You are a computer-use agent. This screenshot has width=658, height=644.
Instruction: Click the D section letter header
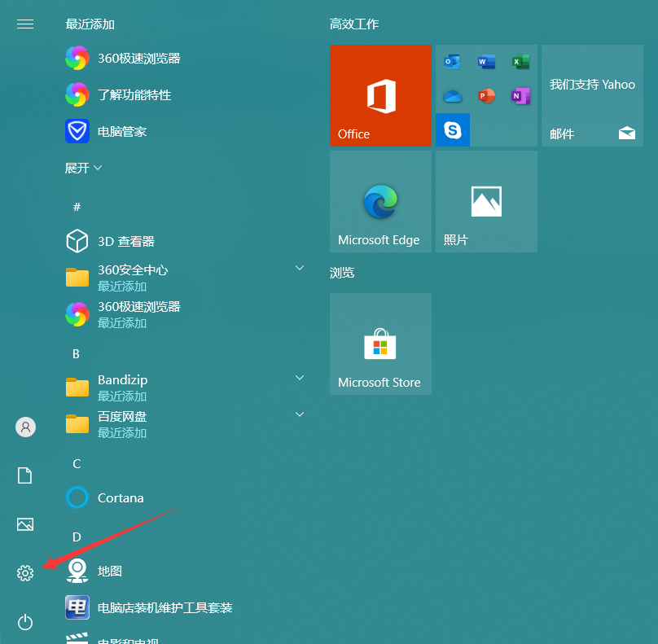pos(77,537)
